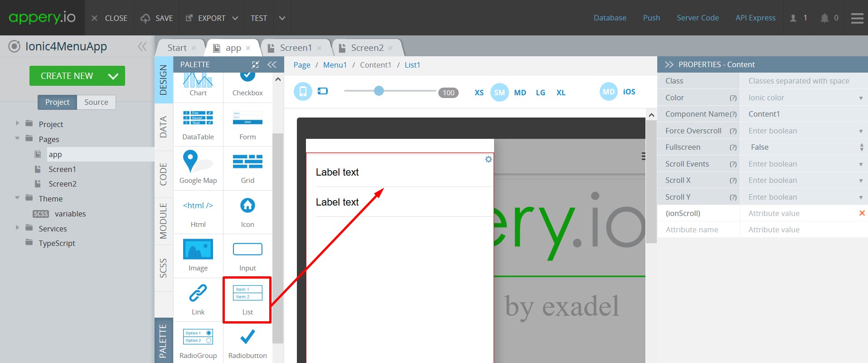
Task: Select the Link component
Action: [x=198, y=299]
